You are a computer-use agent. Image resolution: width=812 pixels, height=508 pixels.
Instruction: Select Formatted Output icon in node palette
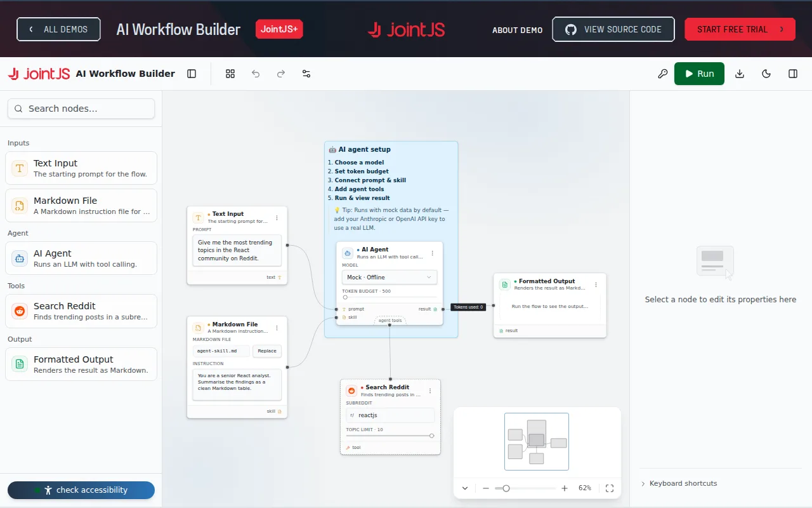20,364
